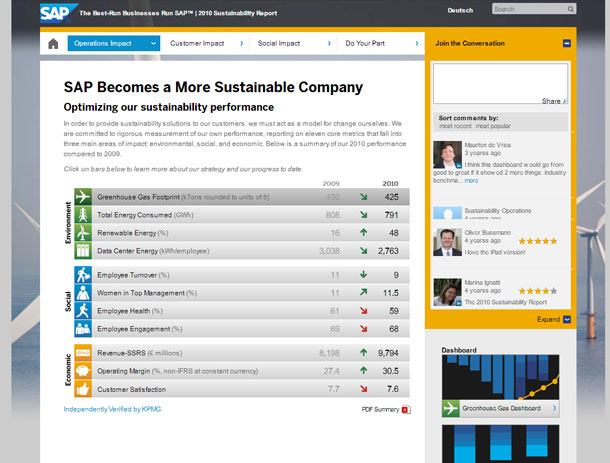Click the Customer Satisfaction red trend arrow
This screenshot has height=463, width=610.
363,388
